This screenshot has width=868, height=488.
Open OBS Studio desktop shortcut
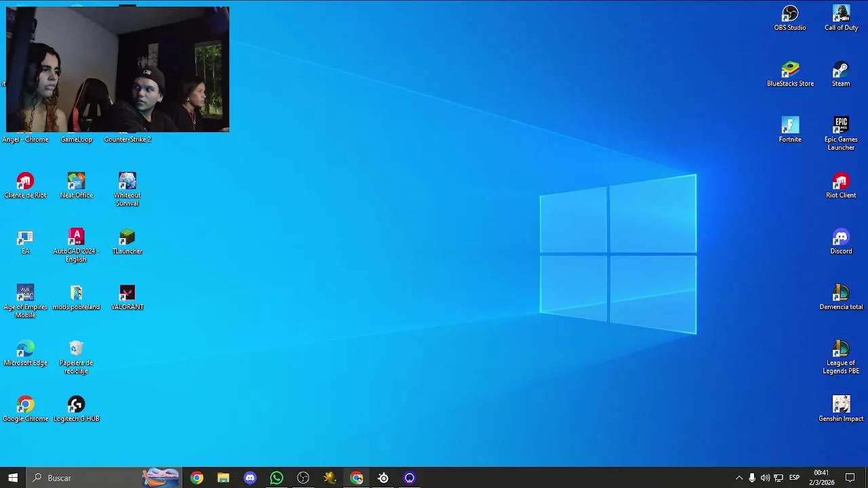coord(790,18)
